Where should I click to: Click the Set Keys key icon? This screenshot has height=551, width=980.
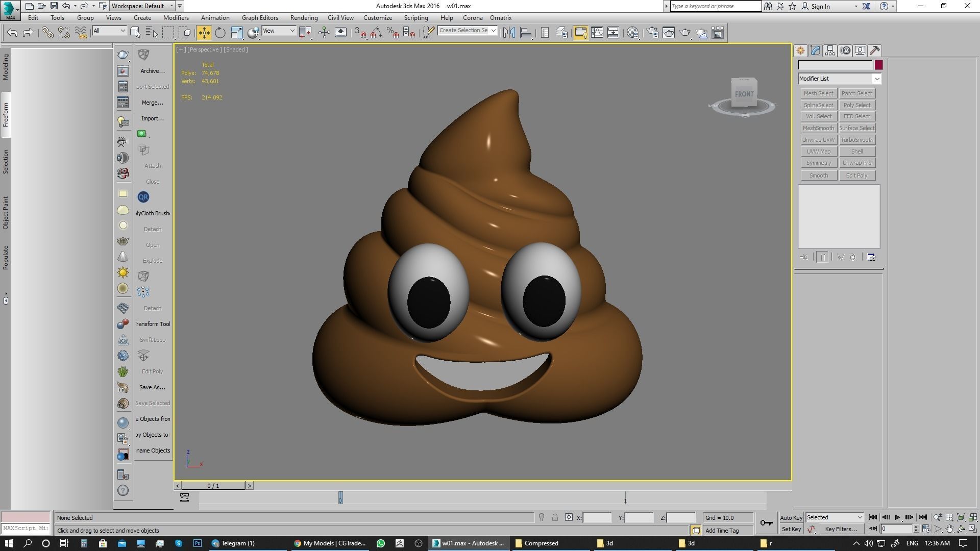coord(766,522)
